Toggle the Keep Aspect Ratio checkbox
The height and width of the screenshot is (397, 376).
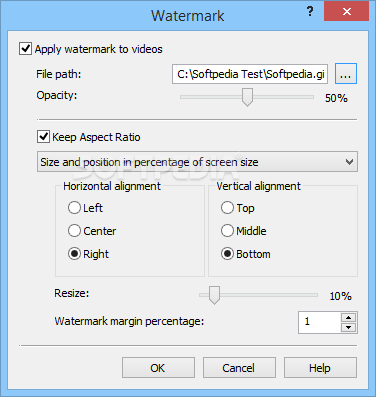[43, 137]
